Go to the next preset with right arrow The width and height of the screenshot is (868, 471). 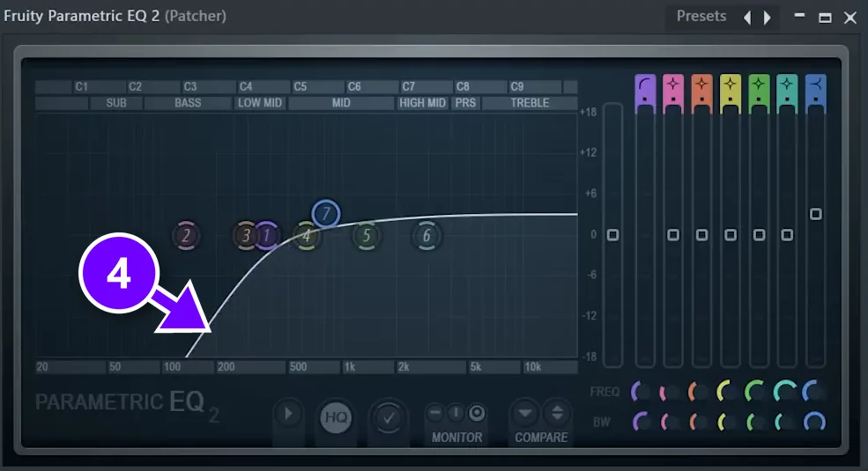pos(768,18)
